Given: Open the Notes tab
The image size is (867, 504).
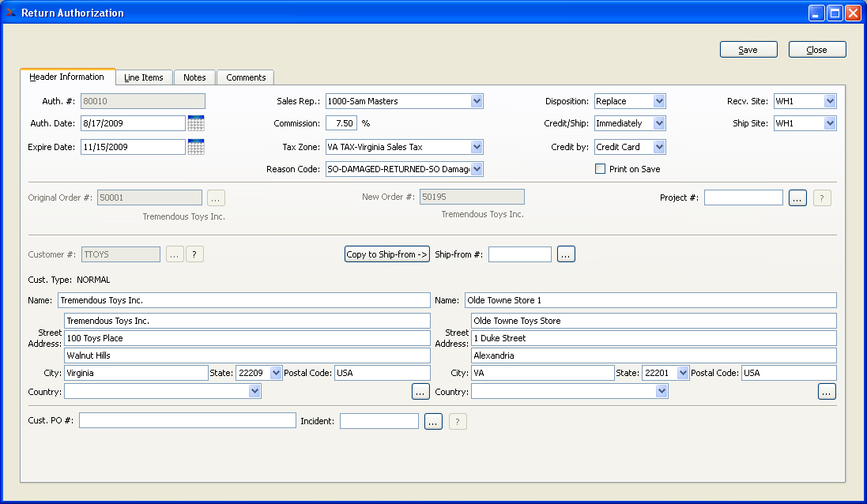Looking at the screenshot, I should tap(194, 77).
